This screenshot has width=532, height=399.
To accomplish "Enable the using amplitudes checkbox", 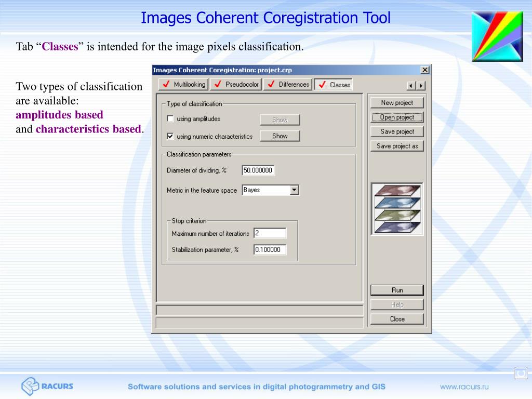I will [170, 119].
